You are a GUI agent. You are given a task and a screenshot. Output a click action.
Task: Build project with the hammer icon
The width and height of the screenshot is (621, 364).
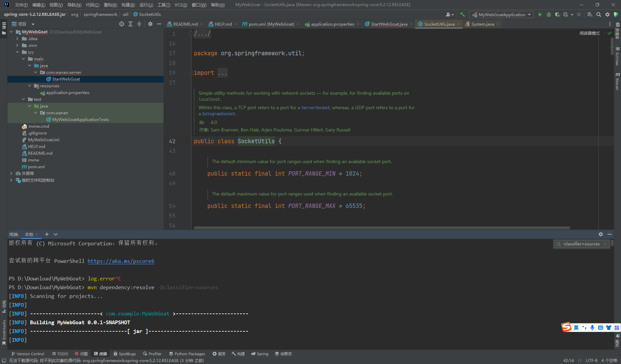pos(462,14)
